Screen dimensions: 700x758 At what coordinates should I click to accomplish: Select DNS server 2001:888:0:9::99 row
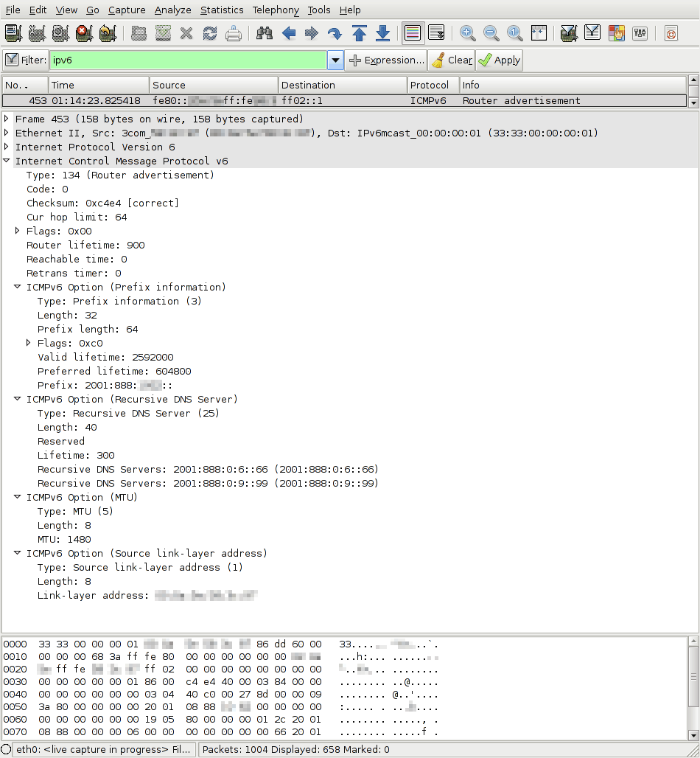[x=208, y=483]
